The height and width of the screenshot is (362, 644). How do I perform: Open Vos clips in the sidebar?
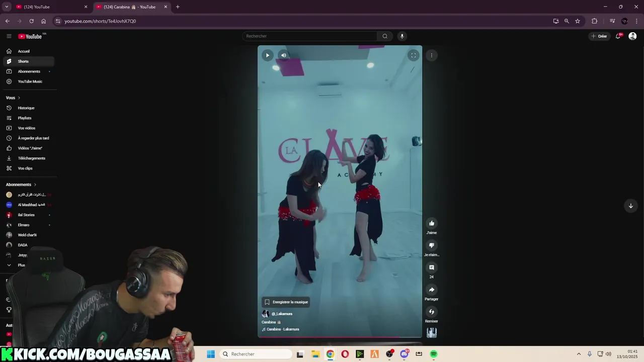pos(29,168)
